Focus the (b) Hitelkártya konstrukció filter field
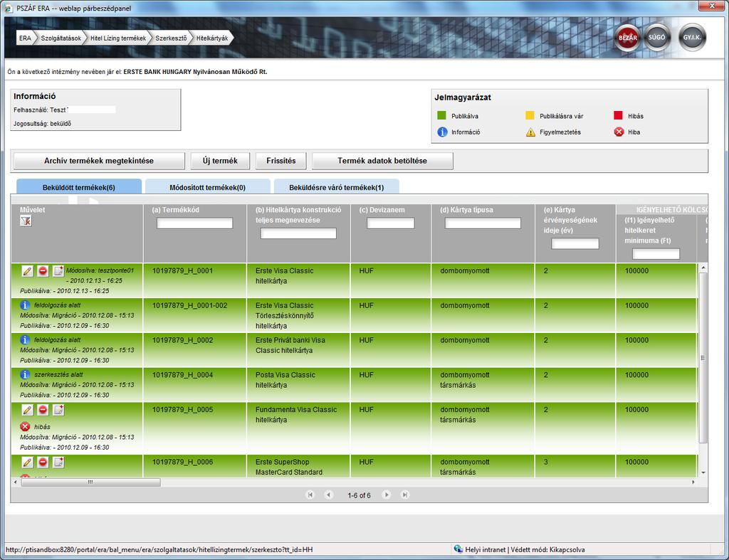 tap(298, 233)
